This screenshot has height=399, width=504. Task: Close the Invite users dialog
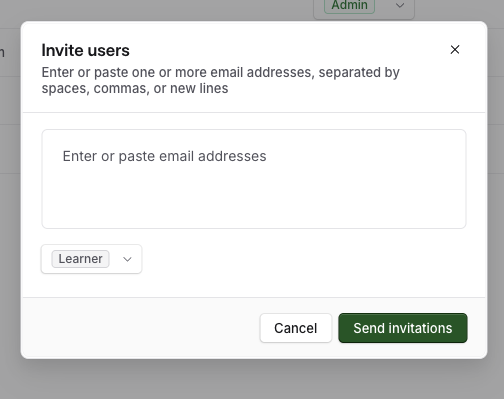[455, 50]
